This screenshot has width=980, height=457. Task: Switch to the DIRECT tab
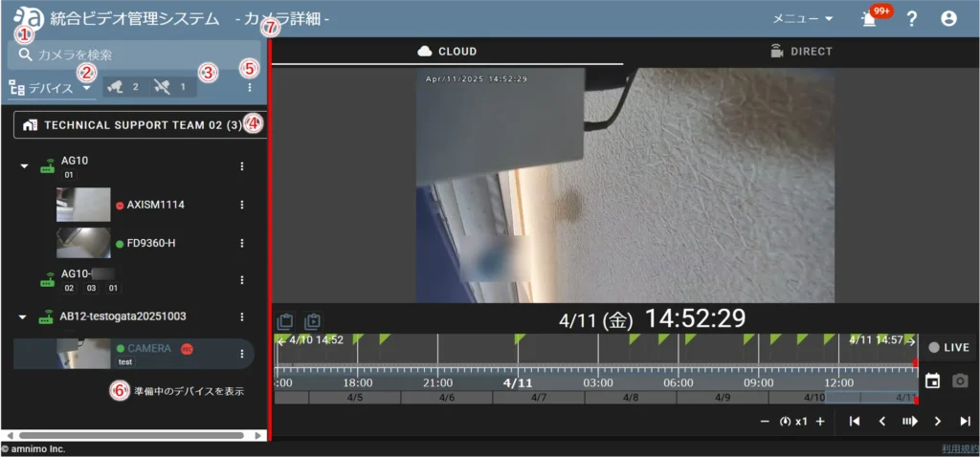coord(801,52)
